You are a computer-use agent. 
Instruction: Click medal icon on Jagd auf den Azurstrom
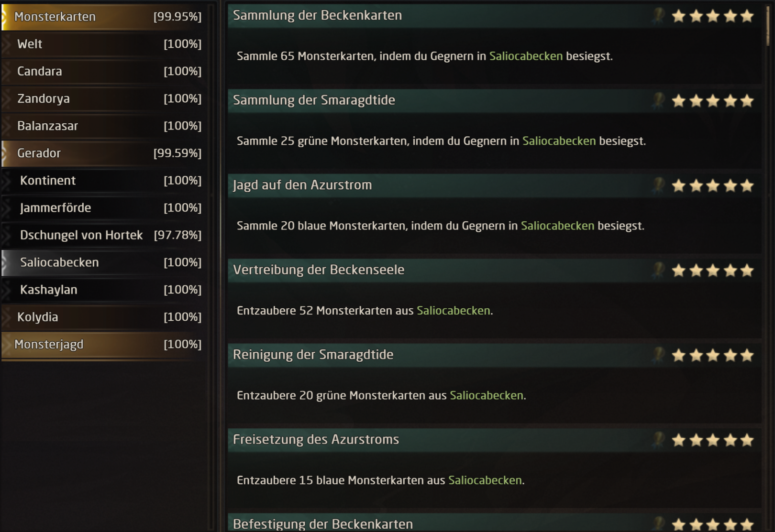click(x=659, y=185)
